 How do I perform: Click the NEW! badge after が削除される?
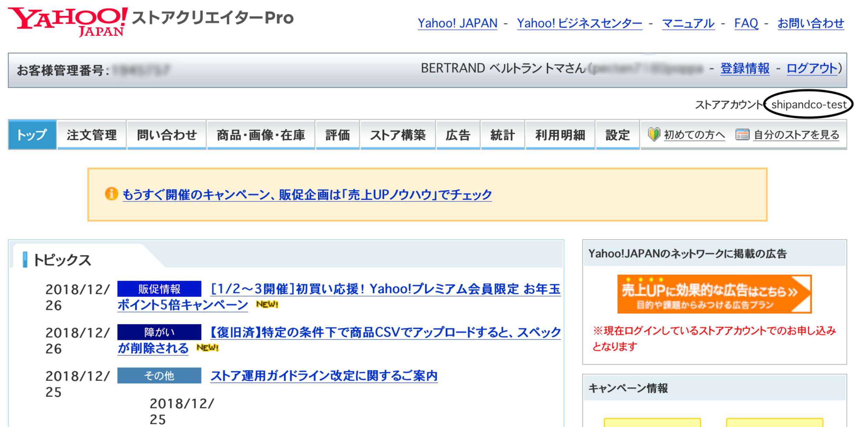[x=208, y=348]
